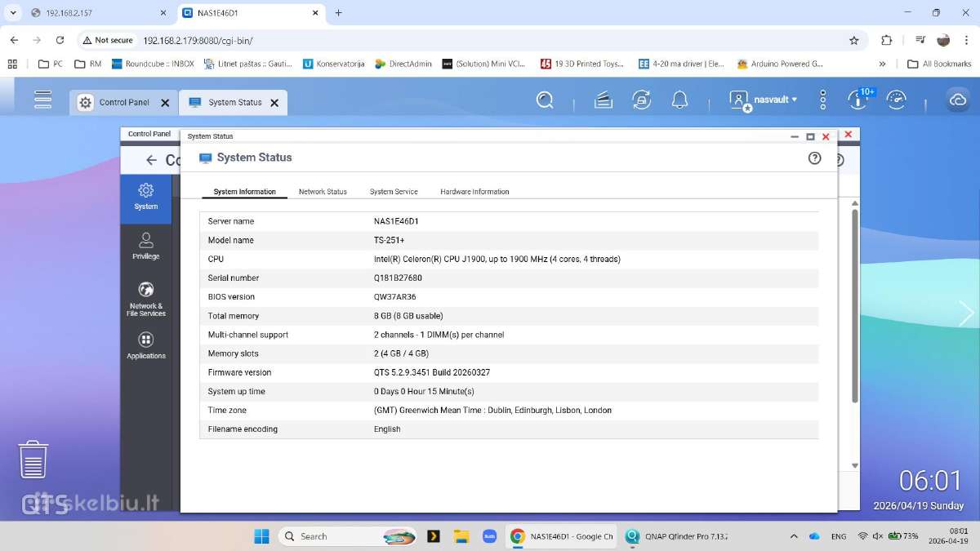The height and width of the screenshot is (551, 980).
Task: Open the Roundcube INBOX bookmark
Action: [153, 64]
